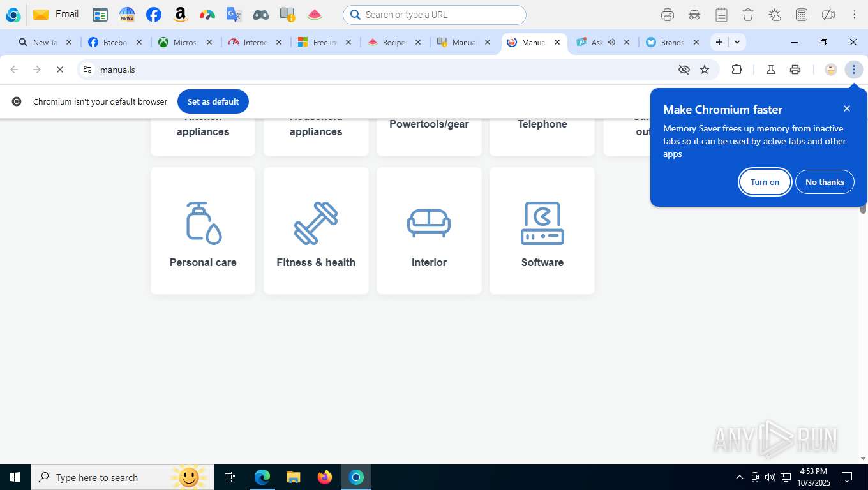Open the Windows Start menu
This screenshot has height=490, width=868.
coord(15,477)
